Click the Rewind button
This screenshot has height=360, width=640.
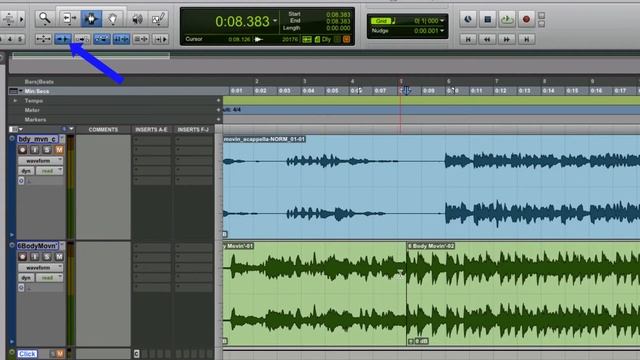[x=487, y=39]
